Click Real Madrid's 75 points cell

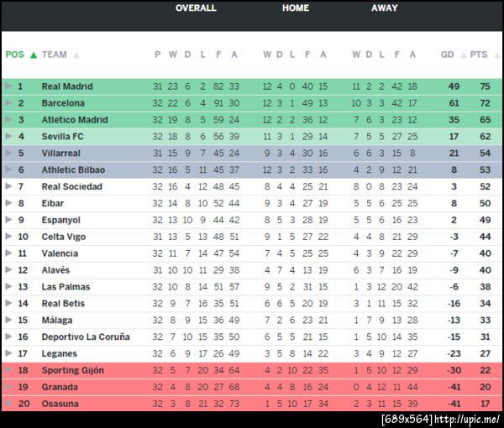coord(485,86)
